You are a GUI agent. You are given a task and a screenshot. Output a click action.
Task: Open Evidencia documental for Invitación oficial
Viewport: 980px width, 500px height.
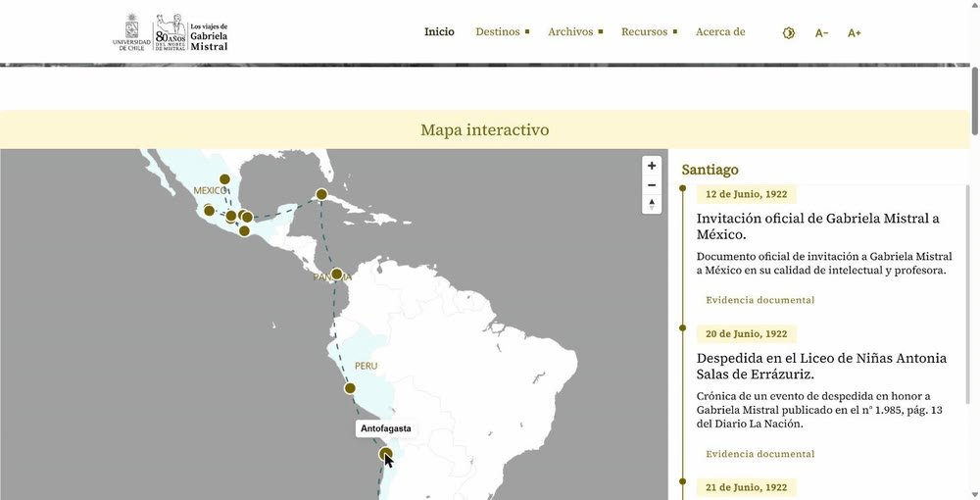(760, 300)
